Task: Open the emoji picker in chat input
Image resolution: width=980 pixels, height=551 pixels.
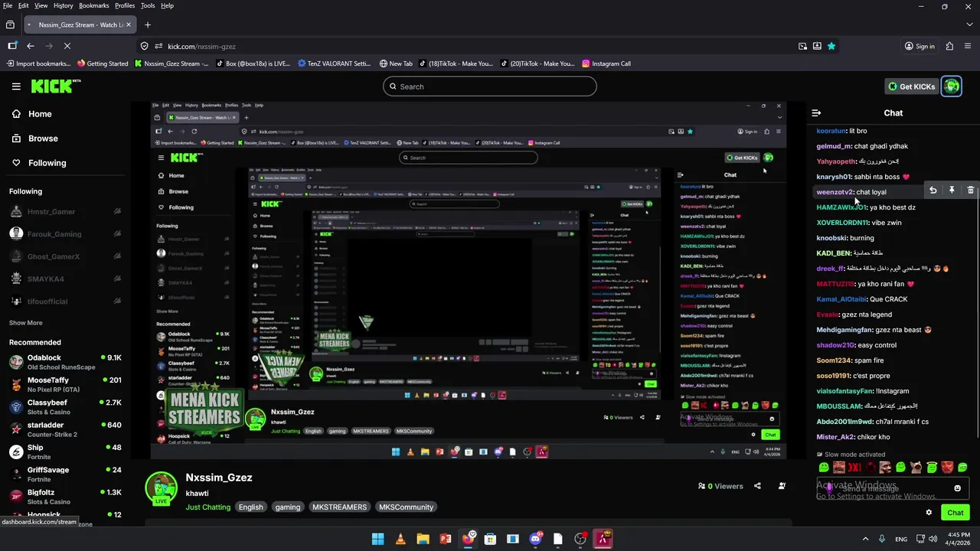Action: [x=957, y=488]
